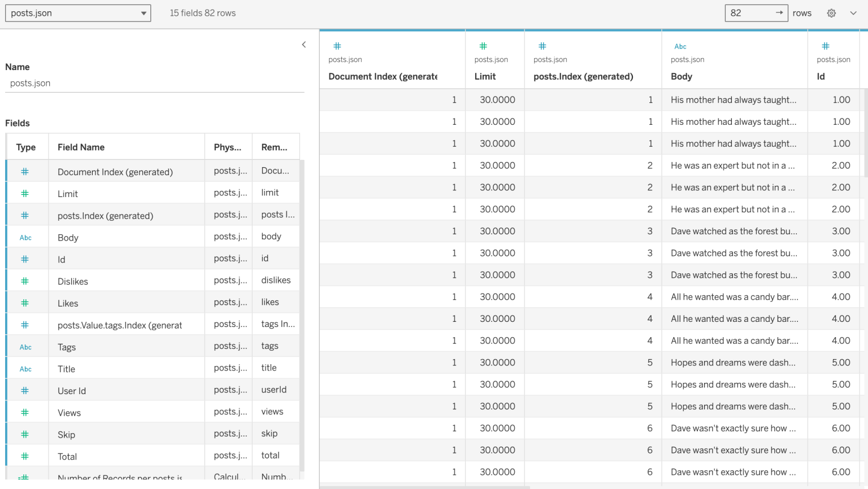The height and width of the screenshot is (489, 868).
Task: Click the # type icon beside the Limit field
Action: (x=26, y=193)
